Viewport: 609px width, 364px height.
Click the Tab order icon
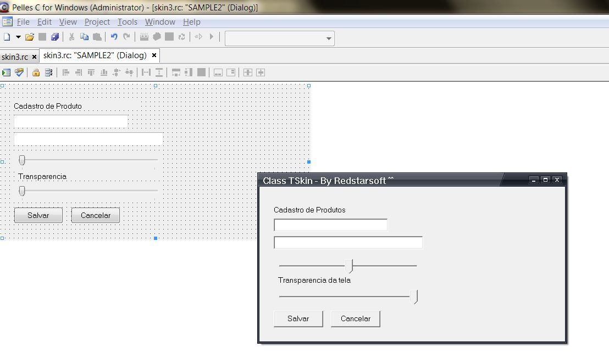(x=48, y=72)
